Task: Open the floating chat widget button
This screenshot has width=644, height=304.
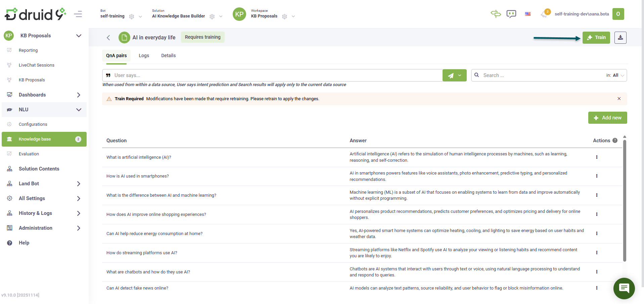Action: coord(624,289)
